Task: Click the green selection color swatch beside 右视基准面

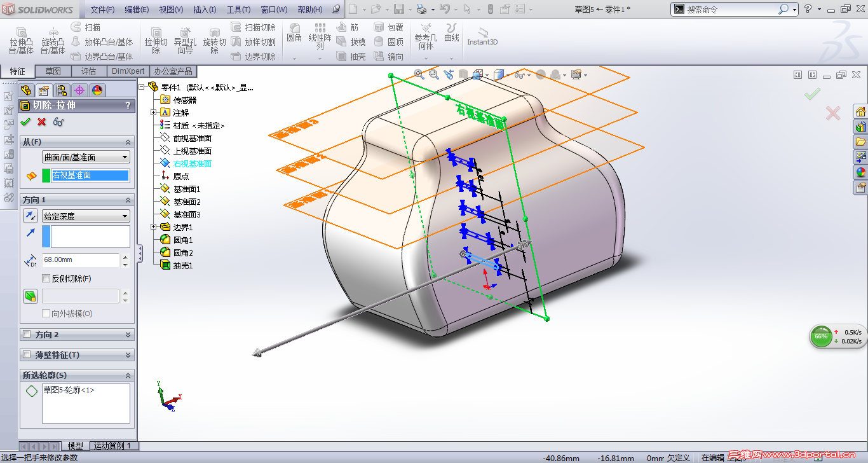Action: coord(46,176)
